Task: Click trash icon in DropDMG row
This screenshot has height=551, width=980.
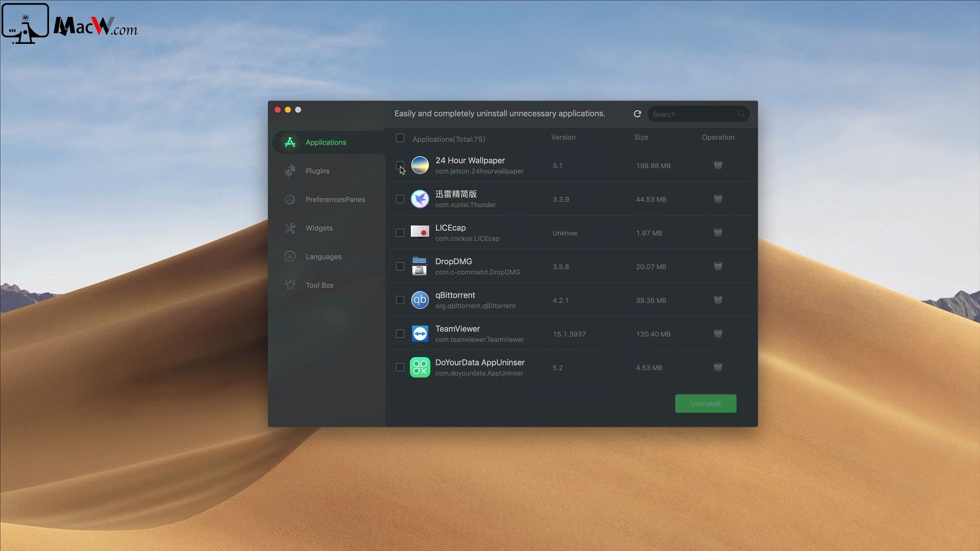Action: (x=718, y=266)
